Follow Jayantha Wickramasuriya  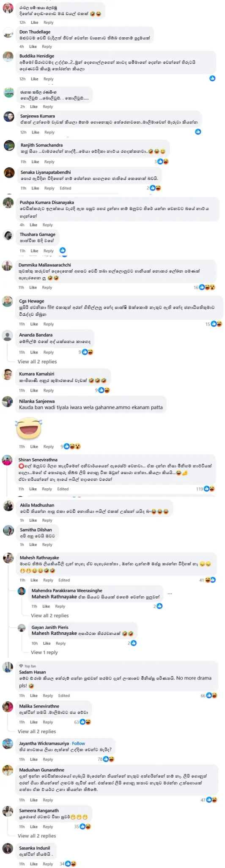tap(78, 743)
